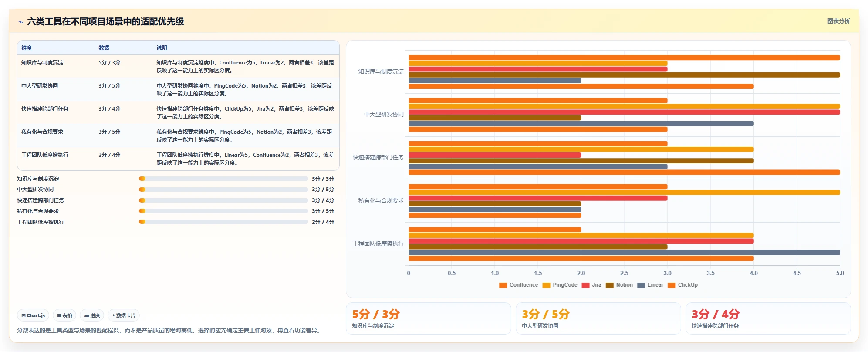This screenshot has width=868, height=352.
Task: Click the 维度 column header
Action: [x=27, y=48]
